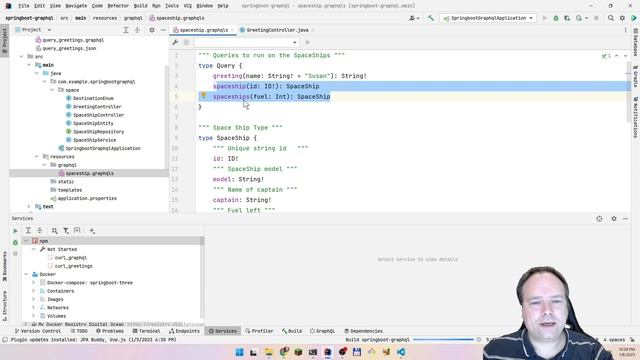Open Search Everywhere magnifier icon
640x360 pixels.
click(611, 18)
